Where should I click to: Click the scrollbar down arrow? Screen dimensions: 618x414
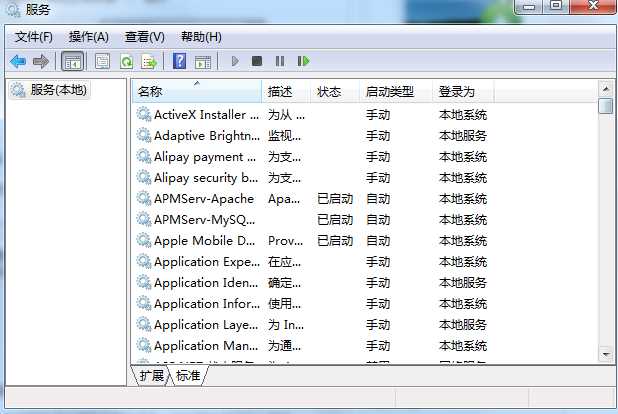pyautogui.click(x=606, y=354)
